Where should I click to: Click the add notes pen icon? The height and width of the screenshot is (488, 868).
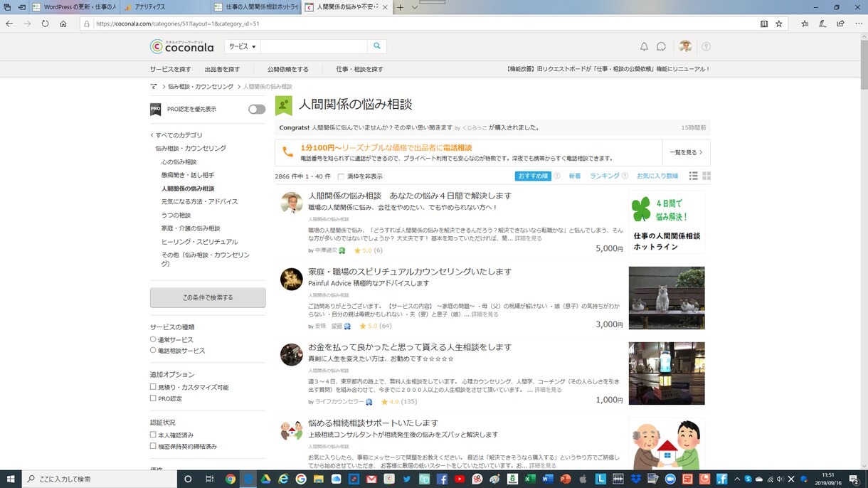pos(822,23)
